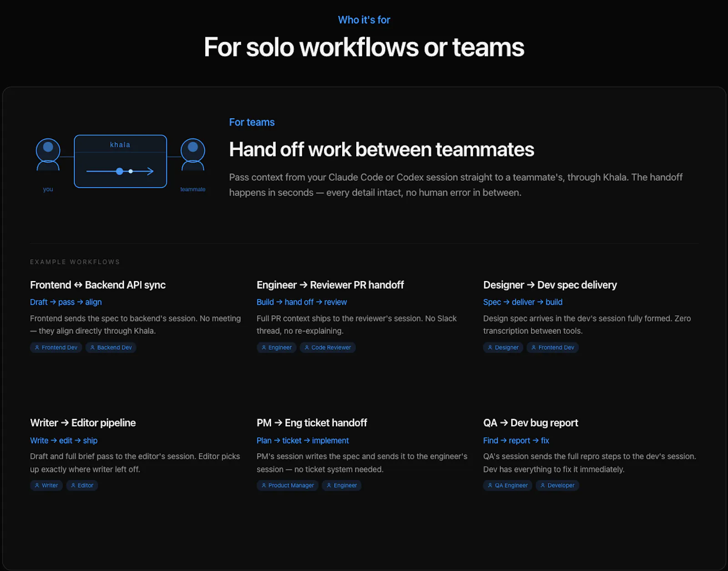Click the person icon in the QA Engineer tag
The width and height of the screenshot is (728, 571).
point(490,486)
